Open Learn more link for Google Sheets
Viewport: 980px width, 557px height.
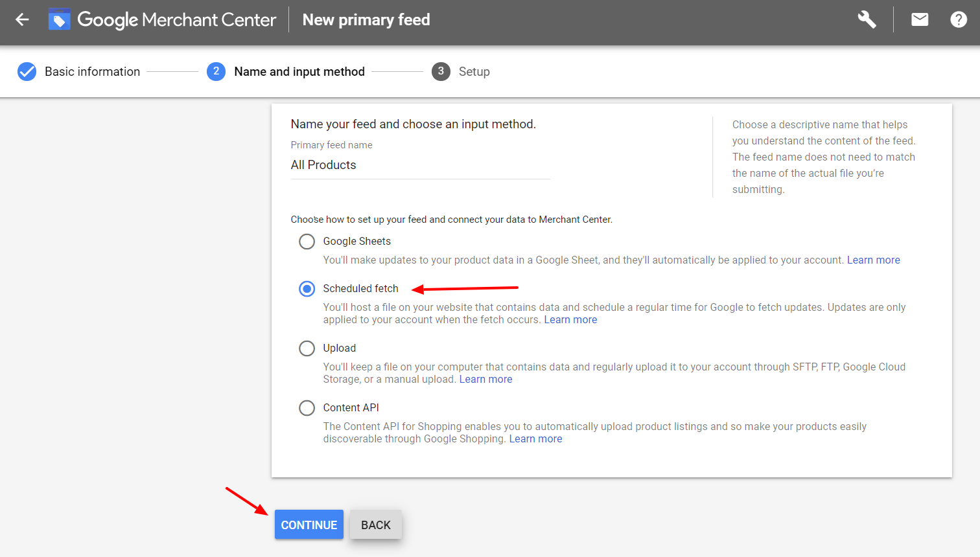[873, 260]
